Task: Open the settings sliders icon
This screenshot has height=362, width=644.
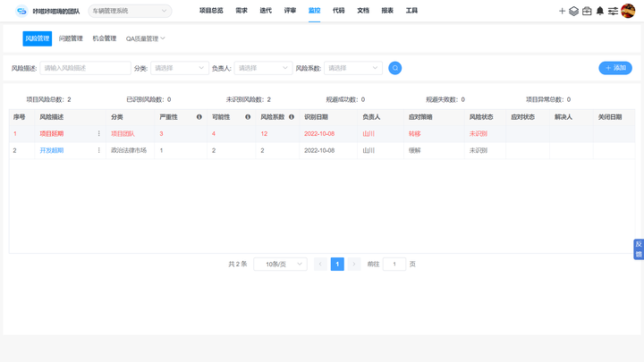Action: pos(613,11)
